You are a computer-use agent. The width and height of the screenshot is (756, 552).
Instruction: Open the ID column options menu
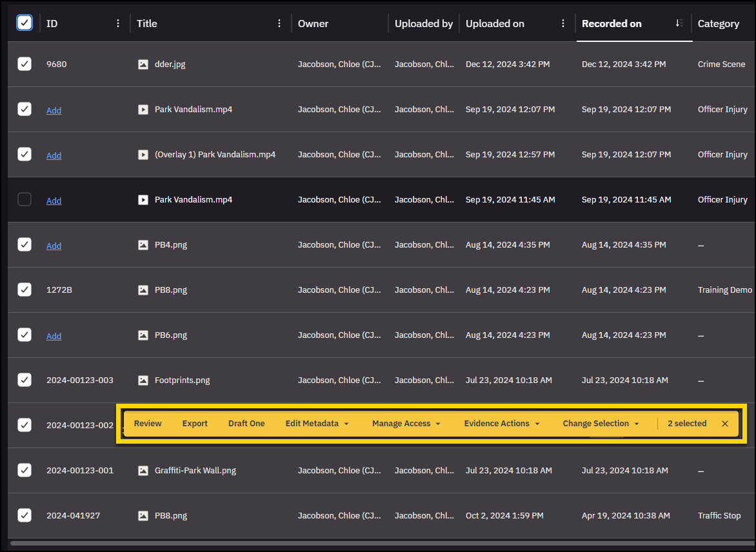pyautogui.click(x=117, y=23)
